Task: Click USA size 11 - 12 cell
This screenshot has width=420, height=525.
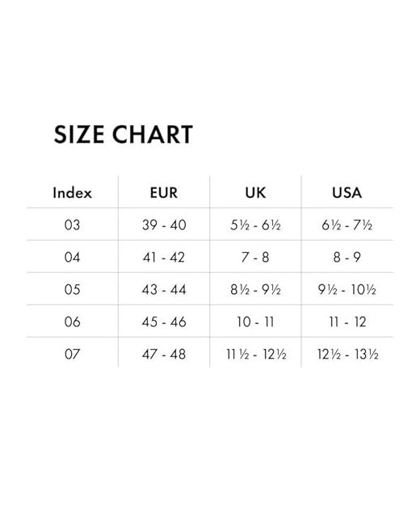Action: [x=347, y=321]
